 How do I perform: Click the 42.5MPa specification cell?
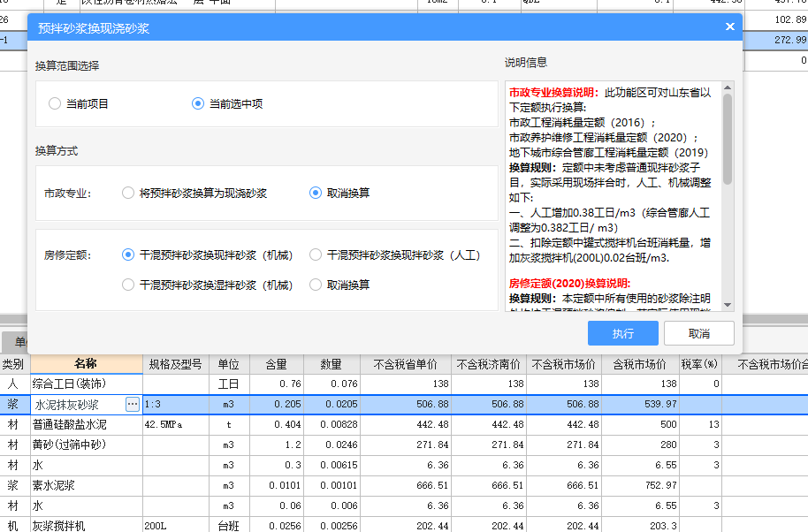coord(176,425)
